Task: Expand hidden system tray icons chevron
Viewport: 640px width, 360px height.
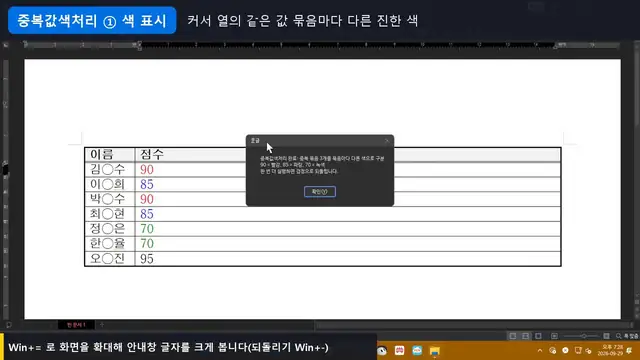Action: tap(540, 351)
